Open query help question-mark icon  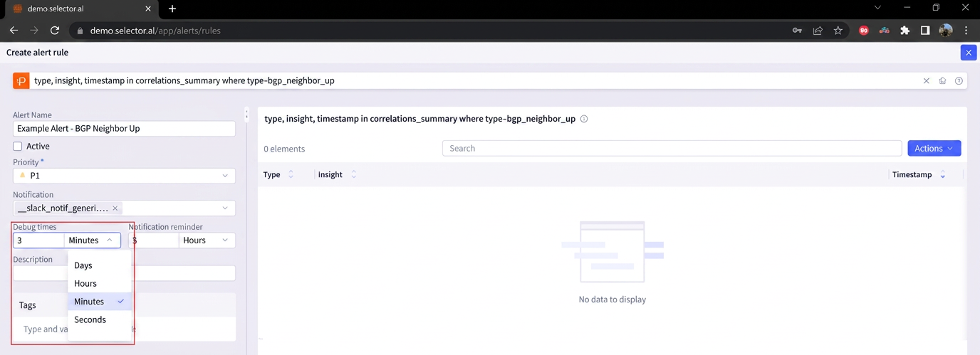coord(959,81)
